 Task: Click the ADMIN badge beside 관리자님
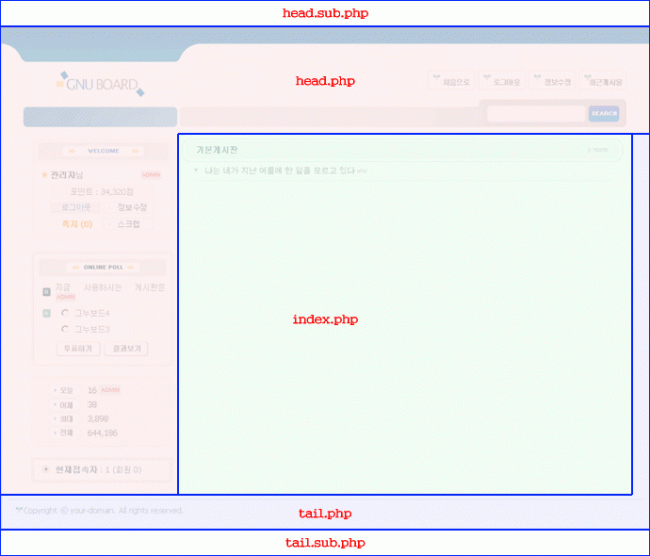[150, 175]
